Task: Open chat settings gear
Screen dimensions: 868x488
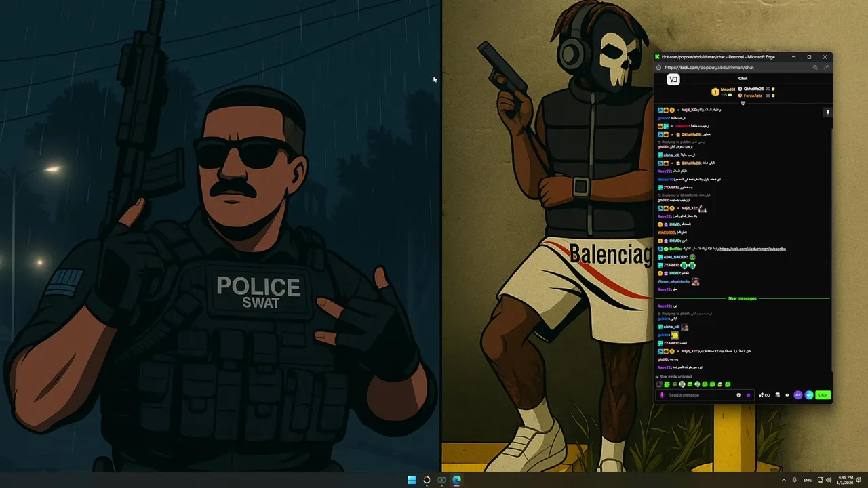Action: 787,395
